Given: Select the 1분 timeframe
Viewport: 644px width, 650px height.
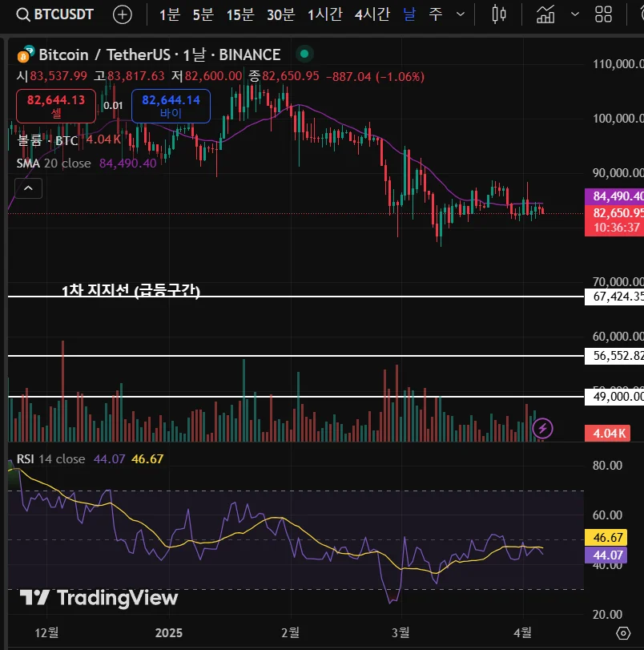Looking at the screenshot, I should click(x=170, y=15).
